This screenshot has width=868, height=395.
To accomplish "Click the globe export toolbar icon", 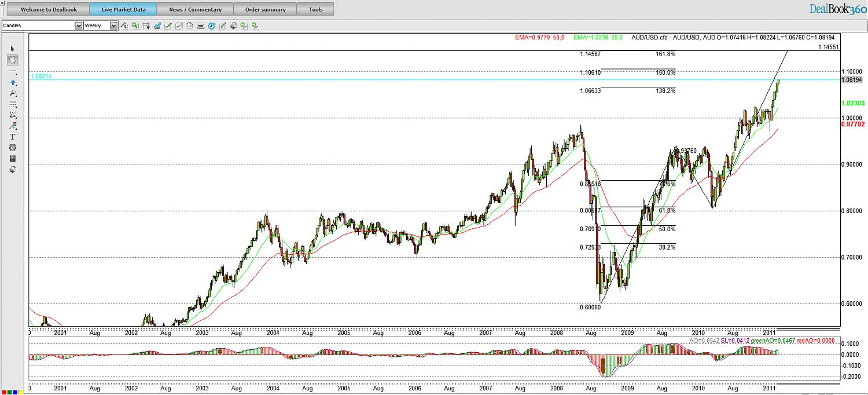I will pos(234,25).
